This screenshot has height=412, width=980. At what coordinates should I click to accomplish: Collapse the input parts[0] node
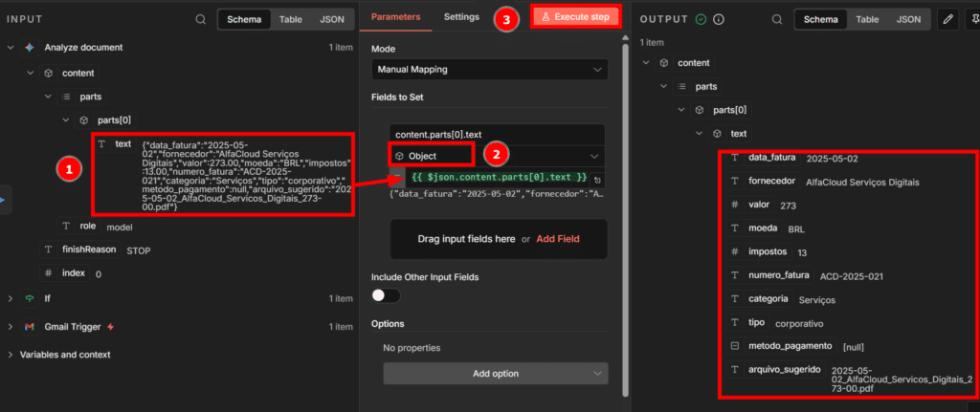66,119
